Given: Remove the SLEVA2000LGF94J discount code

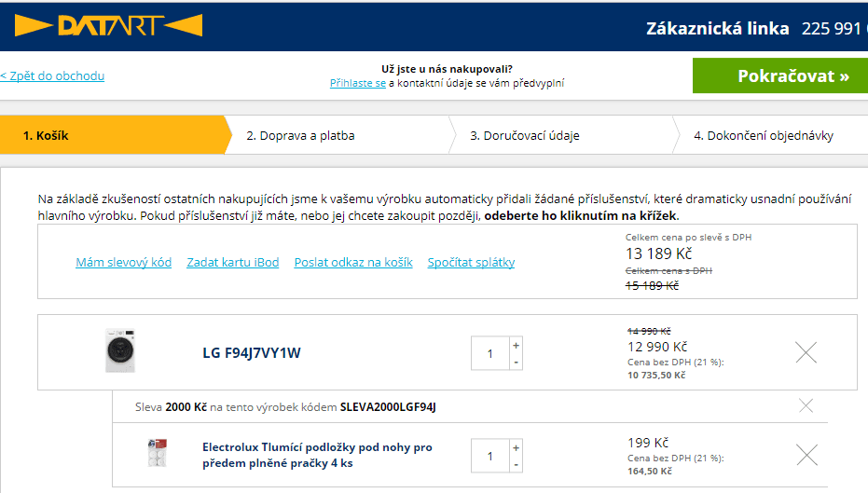Looking at the screenshot, I should (x=806, y=406).
